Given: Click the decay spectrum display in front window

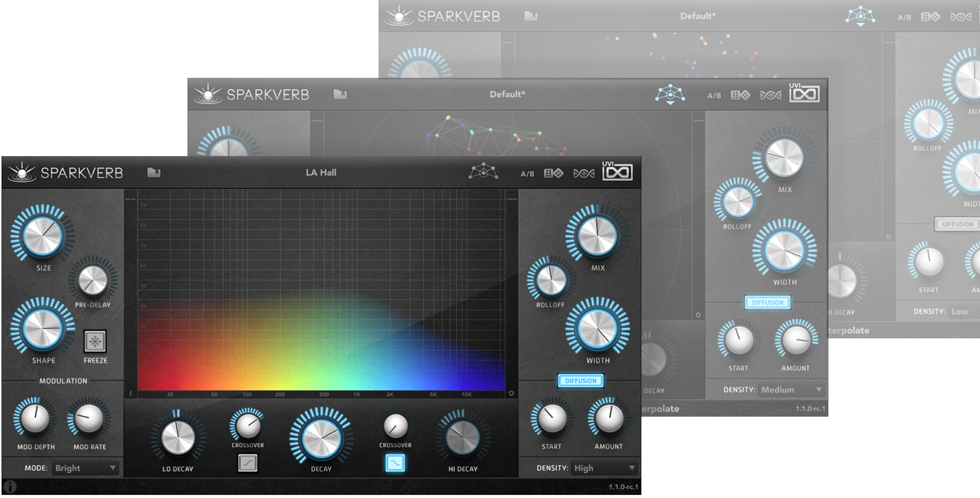Looking at the screenshot, I should 321,290.
